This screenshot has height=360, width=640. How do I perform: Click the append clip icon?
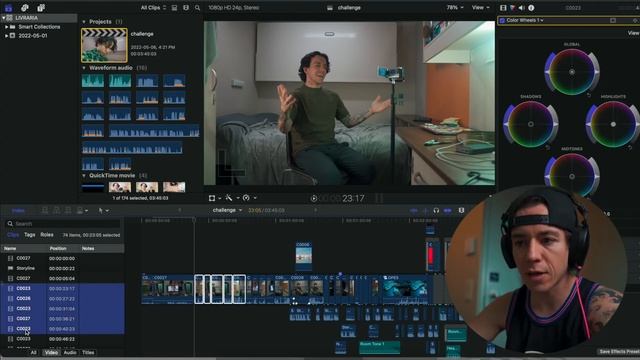tap(68, 210)
